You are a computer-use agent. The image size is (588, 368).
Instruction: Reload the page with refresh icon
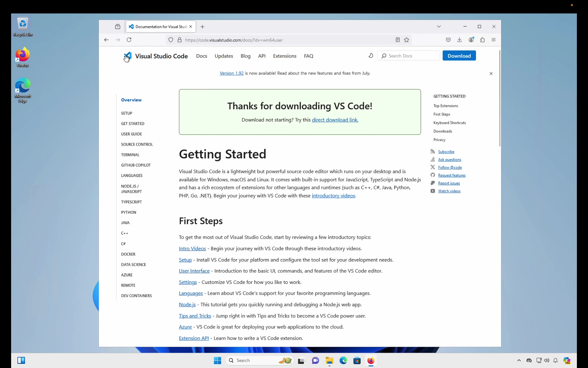pos(129,40)
